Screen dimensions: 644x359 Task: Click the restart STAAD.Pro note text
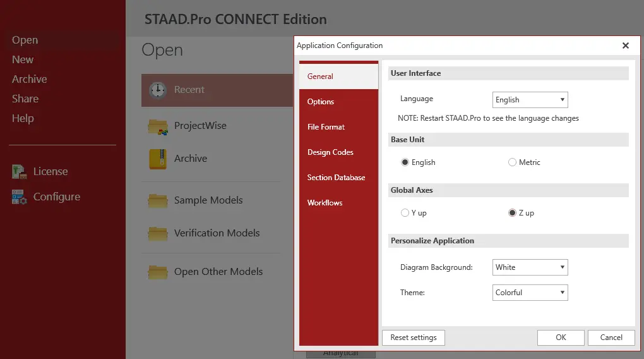(x=488, y=118)
